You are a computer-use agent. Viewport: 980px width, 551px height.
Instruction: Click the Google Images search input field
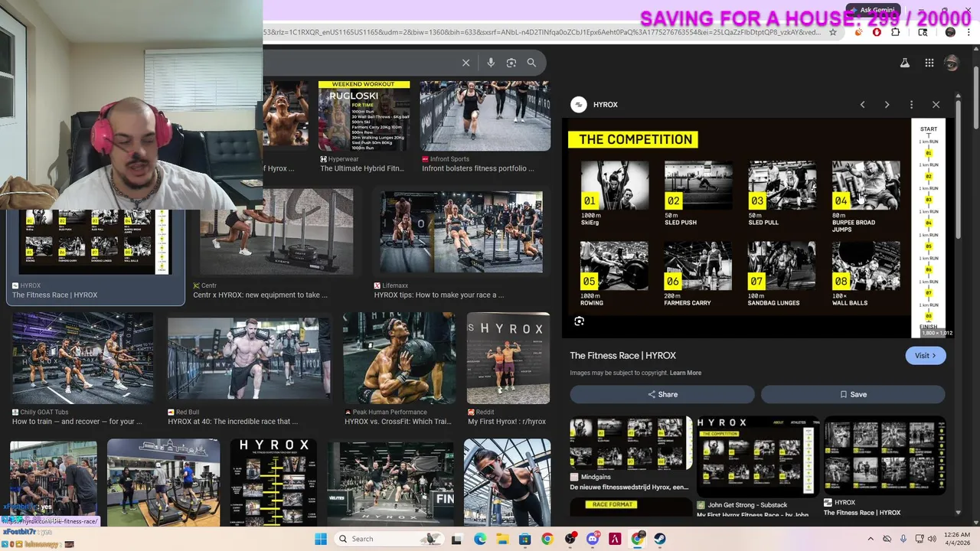pyautogui.click(x=360, y=63)
